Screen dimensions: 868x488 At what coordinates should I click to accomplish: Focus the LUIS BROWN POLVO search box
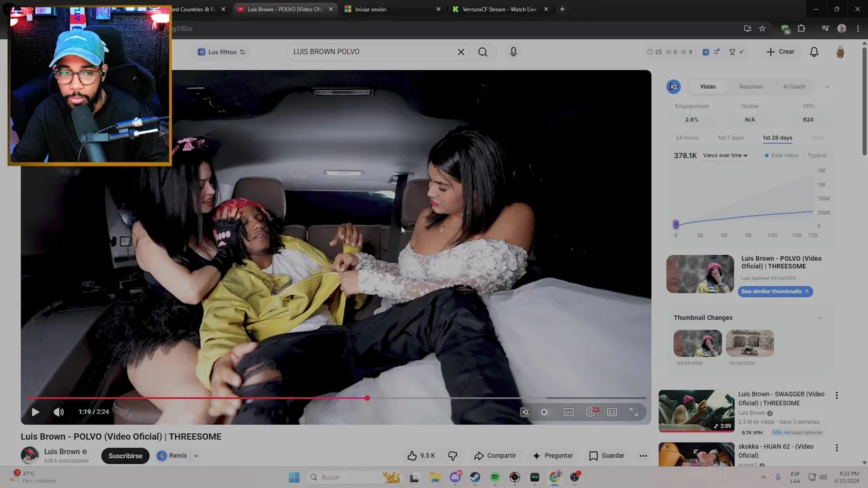[x=372, y=52]
